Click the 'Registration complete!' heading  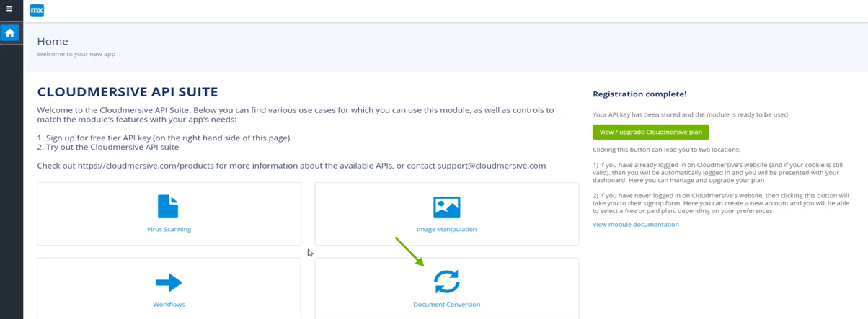[x=639, y=94]
